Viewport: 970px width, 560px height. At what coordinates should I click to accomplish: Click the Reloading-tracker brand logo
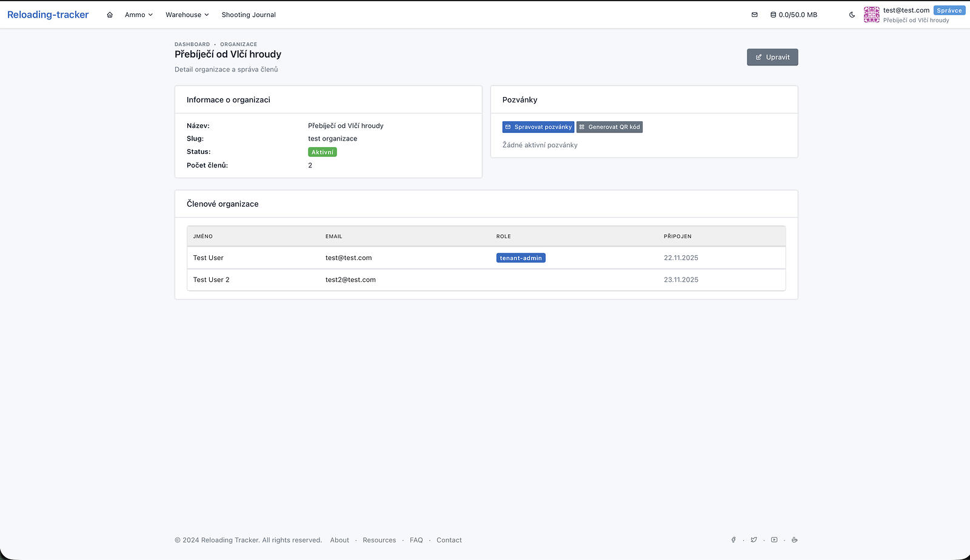point(48,15)
